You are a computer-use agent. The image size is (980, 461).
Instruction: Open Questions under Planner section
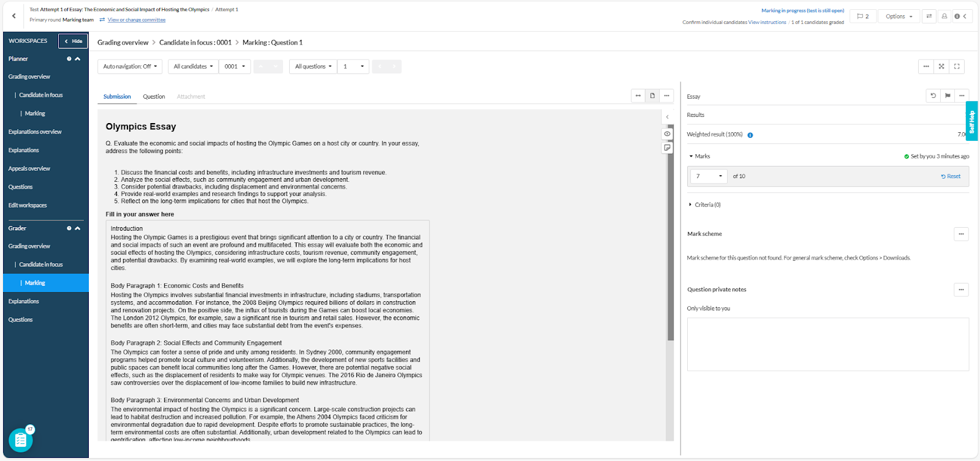20,187
